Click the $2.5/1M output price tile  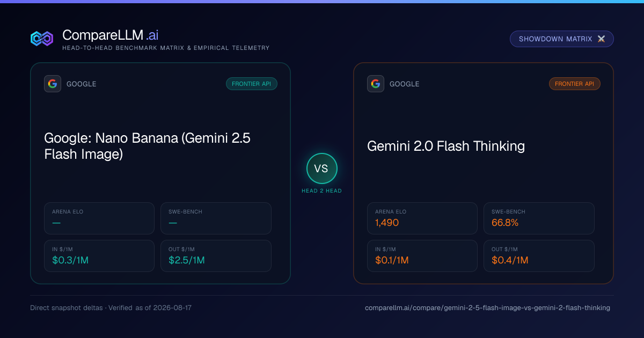click(216, 256)
